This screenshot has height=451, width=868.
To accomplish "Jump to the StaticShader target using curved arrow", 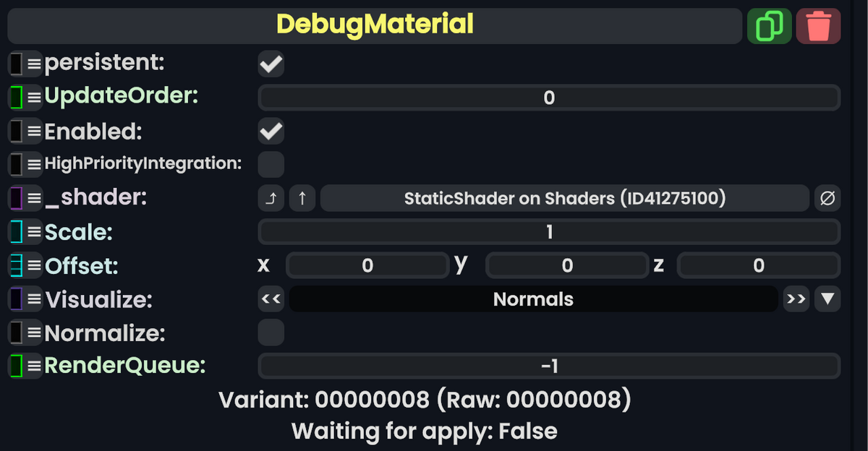I will click(x=271, y=198).
